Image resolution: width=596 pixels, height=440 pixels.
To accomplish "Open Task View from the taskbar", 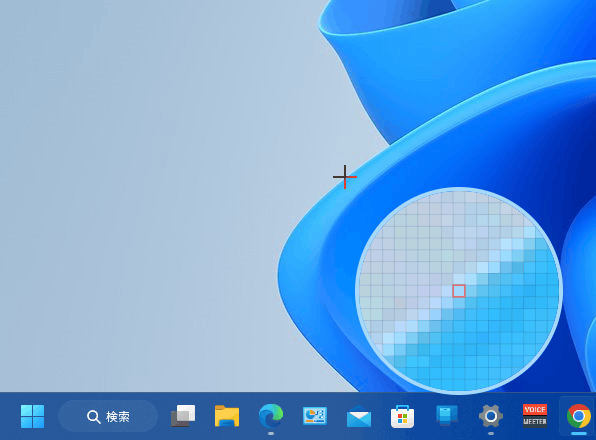I will [183, 416].
